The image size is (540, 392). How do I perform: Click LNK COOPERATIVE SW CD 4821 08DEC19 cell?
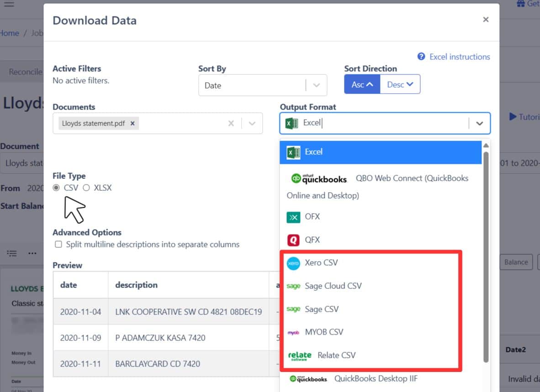(x=188, y=312)
